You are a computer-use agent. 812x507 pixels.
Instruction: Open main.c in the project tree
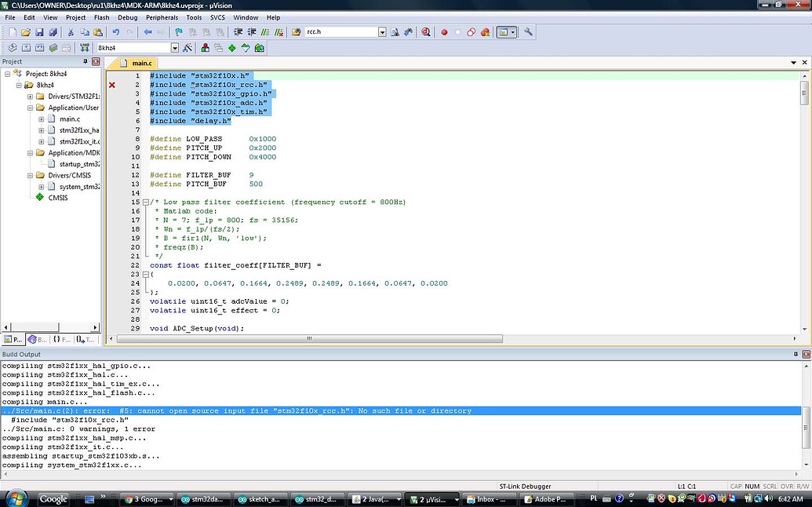point(69,119)
